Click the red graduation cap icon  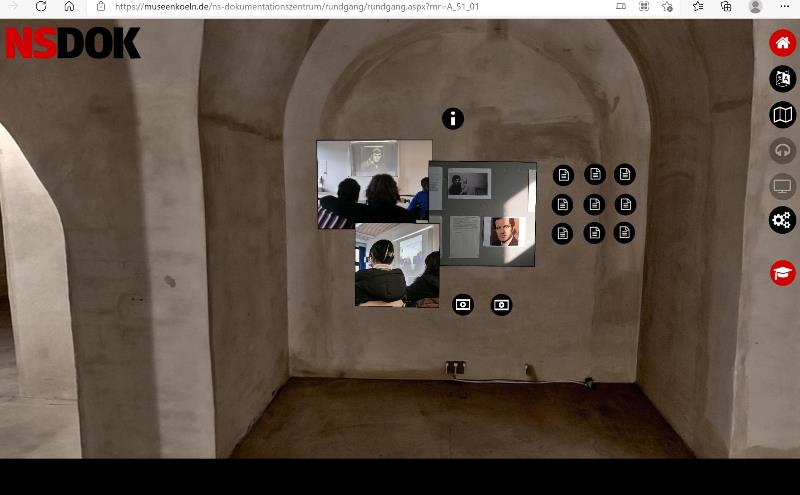click(x=782, y=273)
